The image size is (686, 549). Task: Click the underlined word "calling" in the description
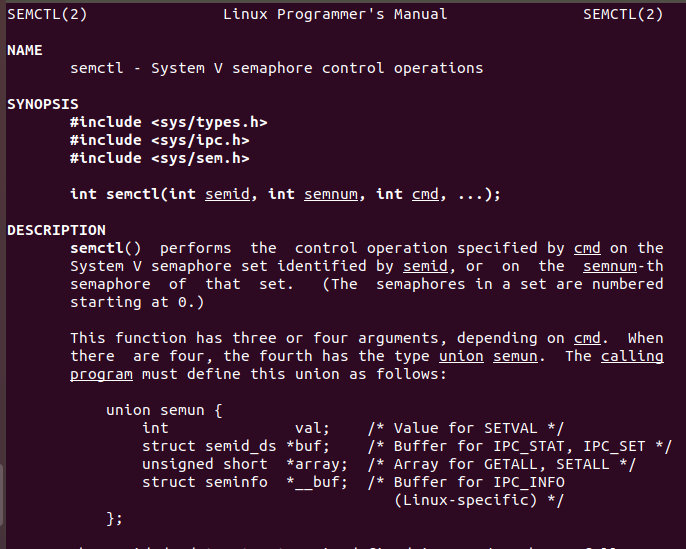tap(632, 356)
